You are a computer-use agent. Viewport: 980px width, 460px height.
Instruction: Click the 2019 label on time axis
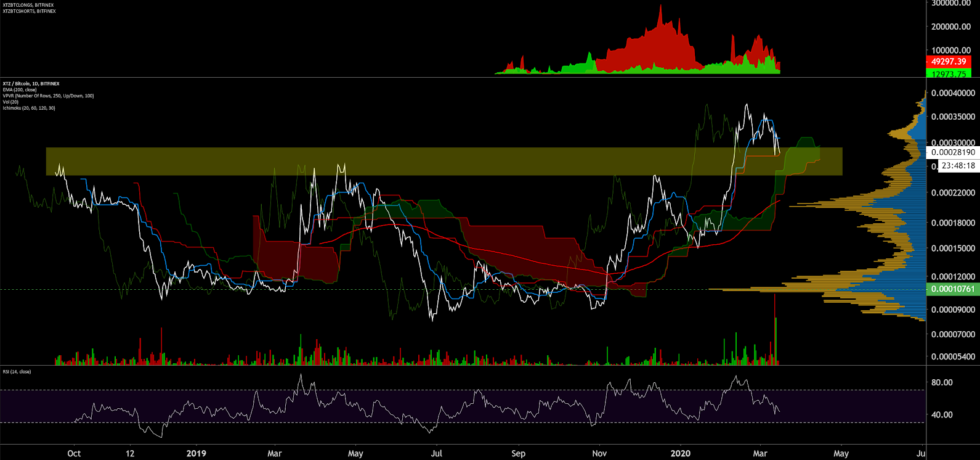pos(196,453)
